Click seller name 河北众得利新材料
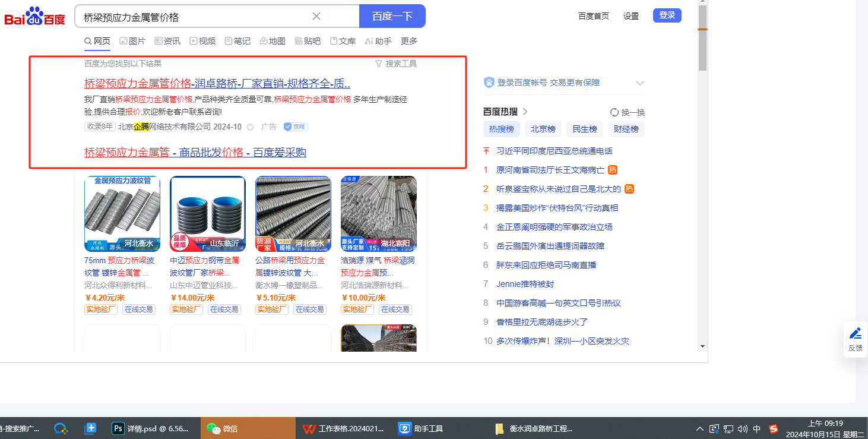Viewport: 868px width, 439px height. click(x=119, y=285)
